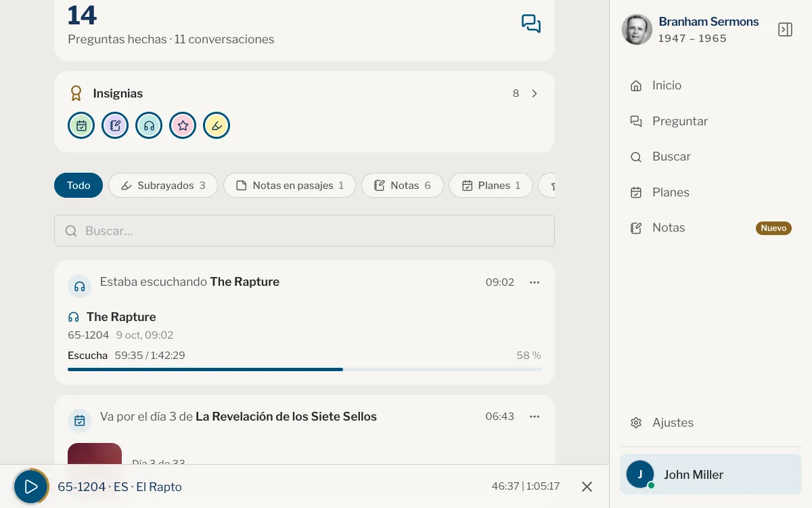
Task: Open Preguntar in the sidebar
Action: tap(710, 121)
